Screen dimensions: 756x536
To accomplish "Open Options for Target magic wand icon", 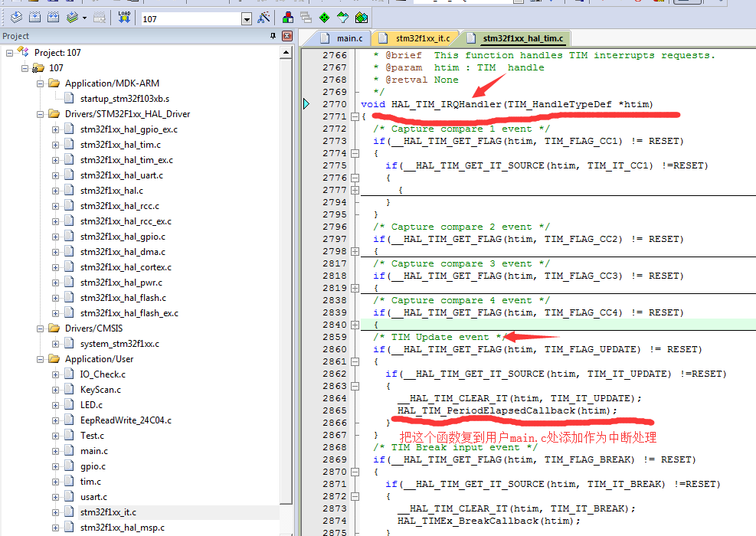I will (263, 18).
